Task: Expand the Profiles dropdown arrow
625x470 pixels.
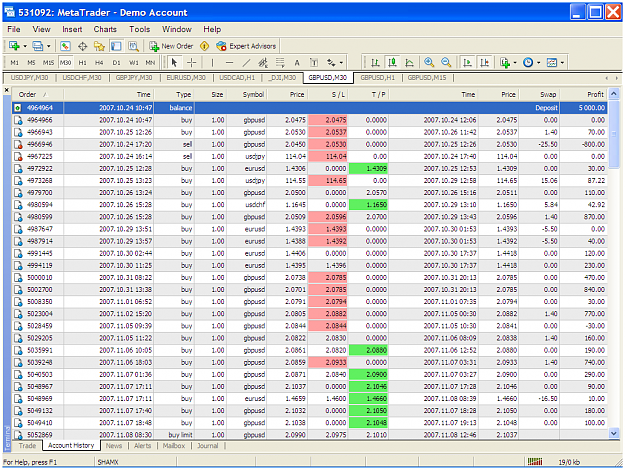Action: pyautogui.click(x=49, y=46)
